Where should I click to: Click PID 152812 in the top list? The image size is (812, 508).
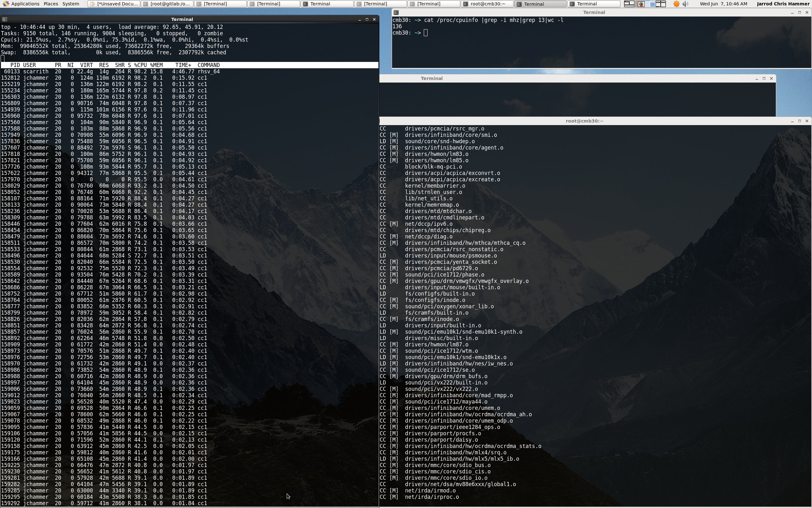coord(10,78)
